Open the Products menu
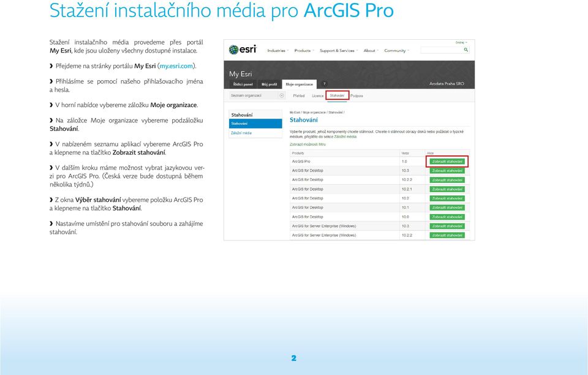This screenshot has width=588, height=375. click(x=304, y=51)
